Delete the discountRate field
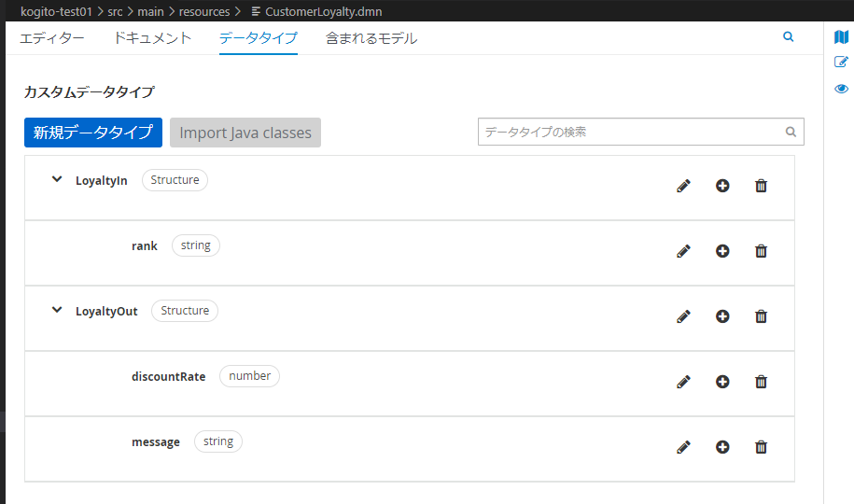854x504 pixels. point(761,382)
